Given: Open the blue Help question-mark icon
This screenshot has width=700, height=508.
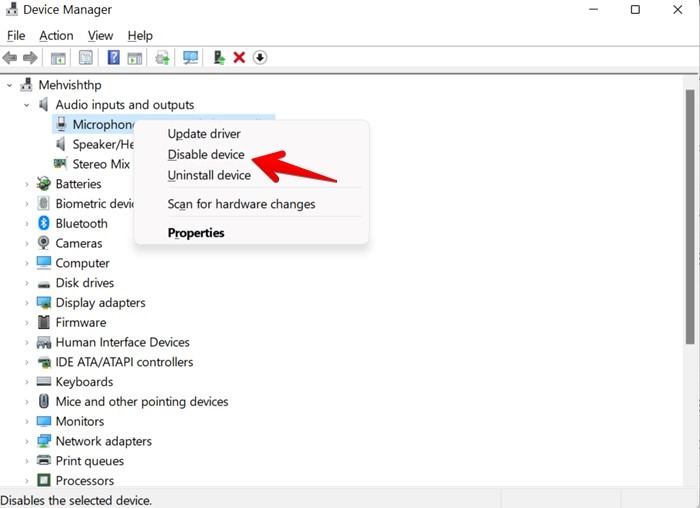Looking at the screenshot, I should [113, 58].
